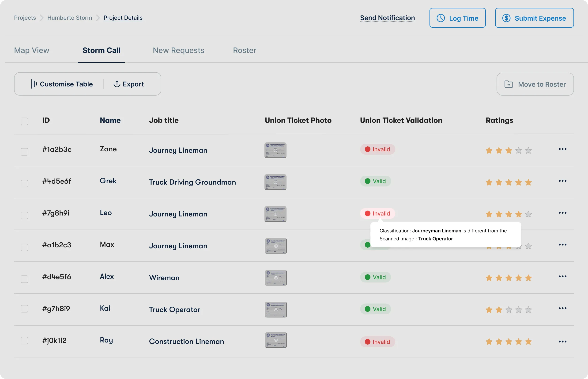Viewport: 588px width, 379px height.
Task: Open Kai's union ticket photo thumbnail
Action: click(x=276, y=310)
